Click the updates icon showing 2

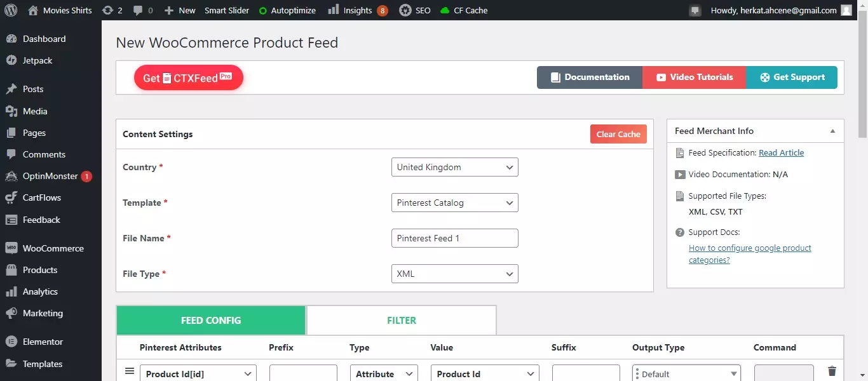click(107, 10)
